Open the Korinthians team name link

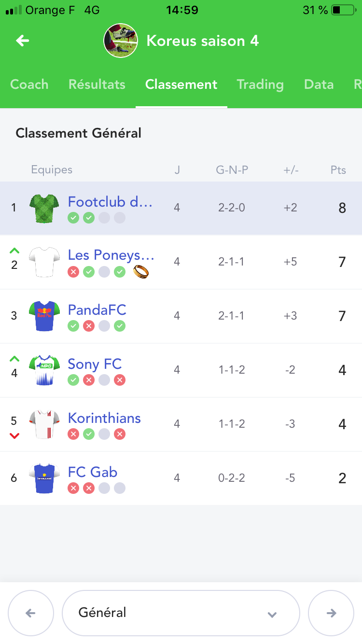pos(104,418)
